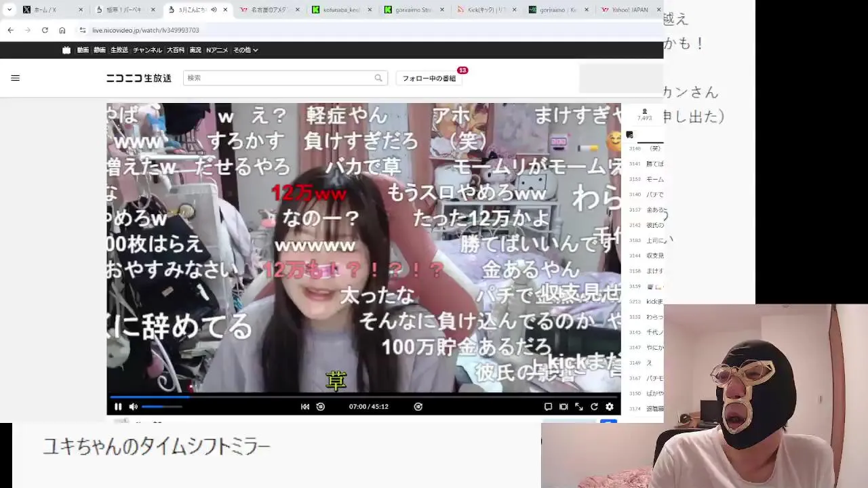Select comment 3153 モーム
The height and width of the screenshot is (488, 868).
[646, 180]
